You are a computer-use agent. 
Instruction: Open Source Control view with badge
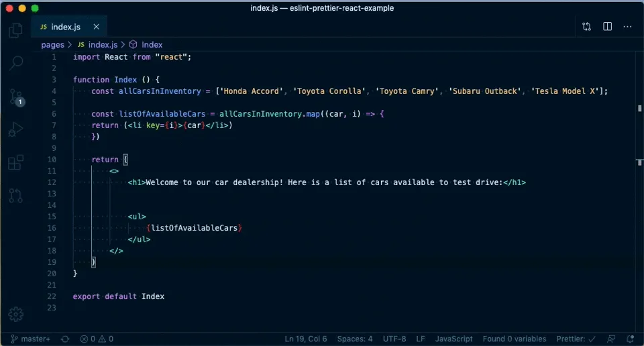coord(15,97)
